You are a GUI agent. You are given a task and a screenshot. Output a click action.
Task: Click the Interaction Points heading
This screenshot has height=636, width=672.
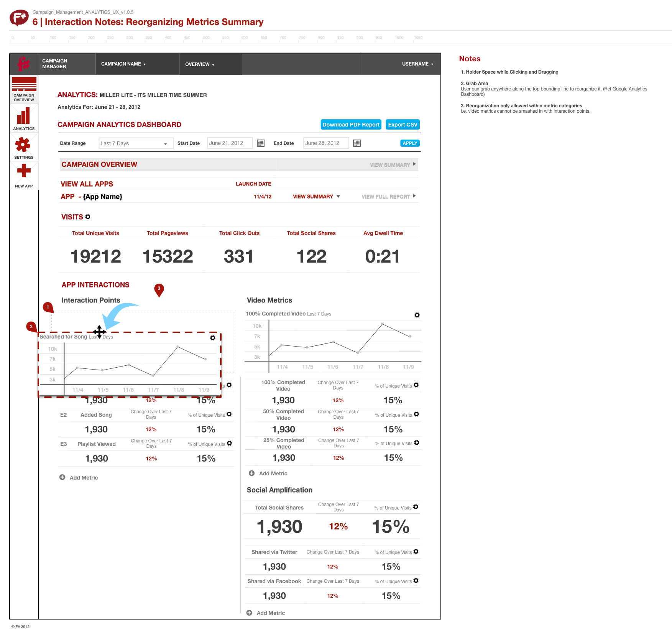(x=91, y=300)
